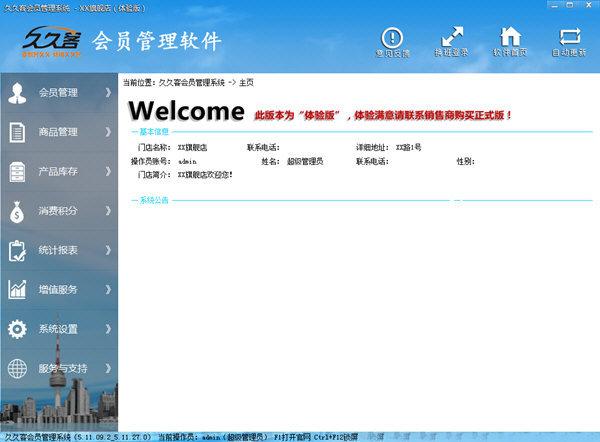Go to 软件首页 via house icon

510,37
